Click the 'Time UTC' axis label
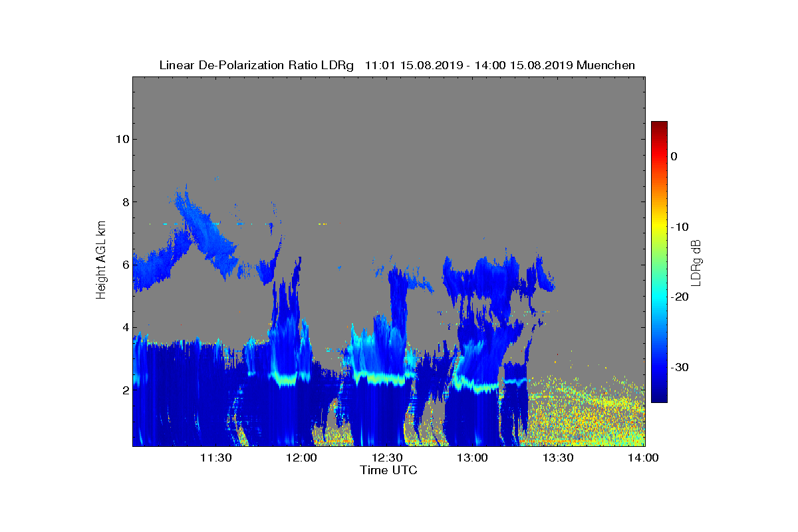This screenshot has width=798, height=532. pyautogui.click(x=389, y=470)
